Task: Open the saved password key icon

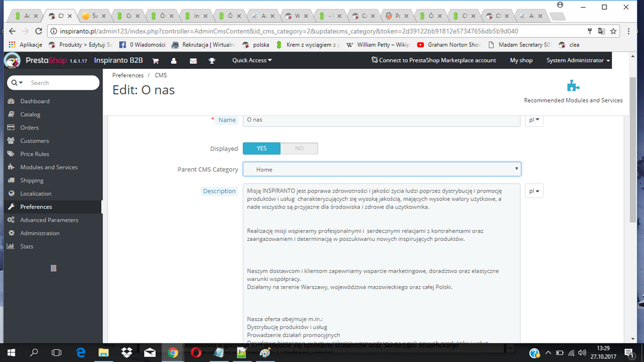Action: pos(589,31)
